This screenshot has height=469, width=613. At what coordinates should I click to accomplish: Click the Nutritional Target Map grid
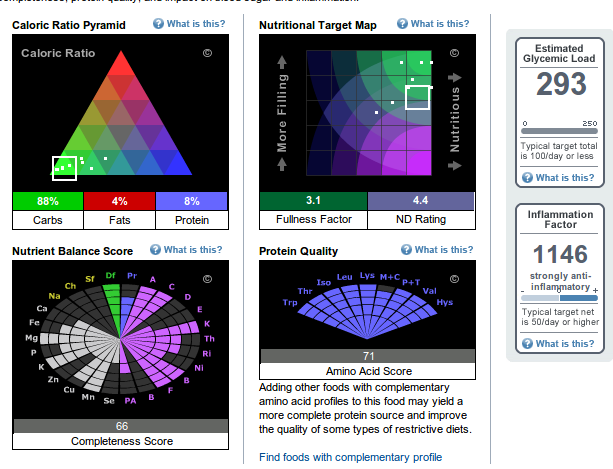[x=369, y=113]
